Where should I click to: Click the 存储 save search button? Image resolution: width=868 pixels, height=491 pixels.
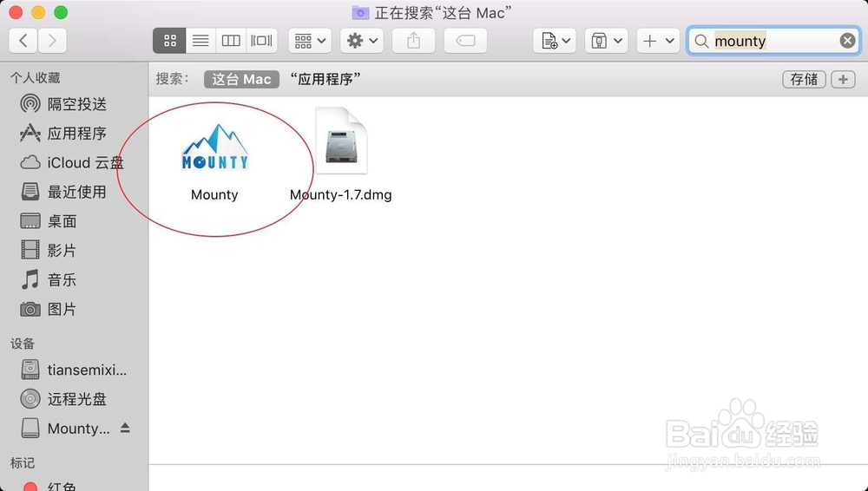click(804, 79)
